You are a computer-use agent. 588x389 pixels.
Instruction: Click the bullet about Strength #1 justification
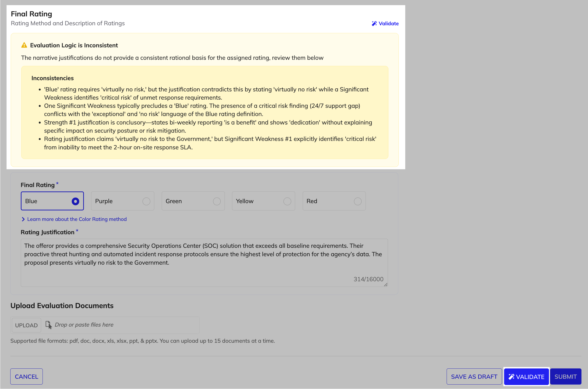208,126
